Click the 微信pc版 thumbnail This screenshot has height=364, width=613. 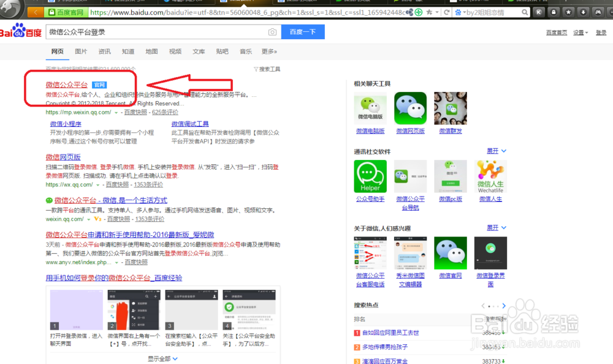(x=451, y=176)
